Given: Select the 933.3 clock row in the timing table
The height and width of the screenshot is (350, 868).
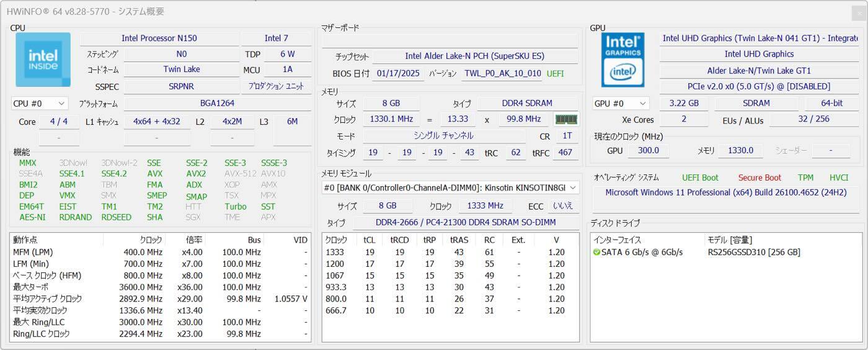Looking at the screenshot, I should click(450, 287).
